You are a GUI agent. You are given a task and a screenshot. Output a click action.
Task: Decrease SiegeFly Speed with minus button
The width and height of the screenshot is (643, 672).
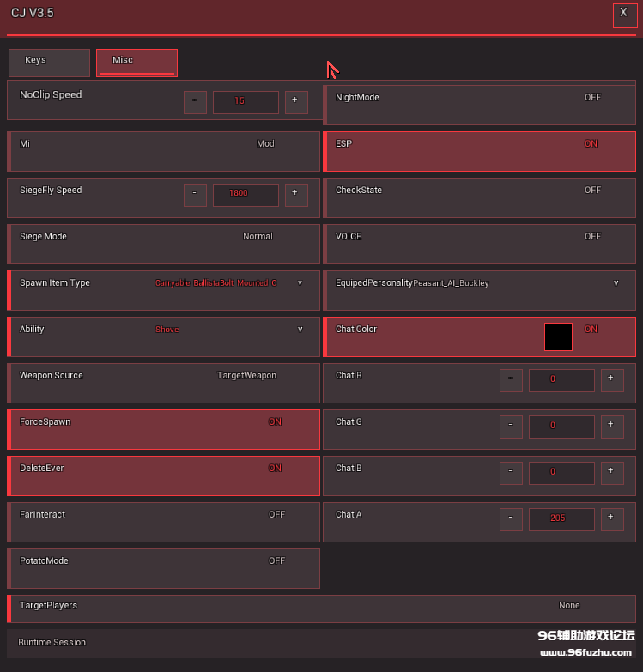click(195, 195)
